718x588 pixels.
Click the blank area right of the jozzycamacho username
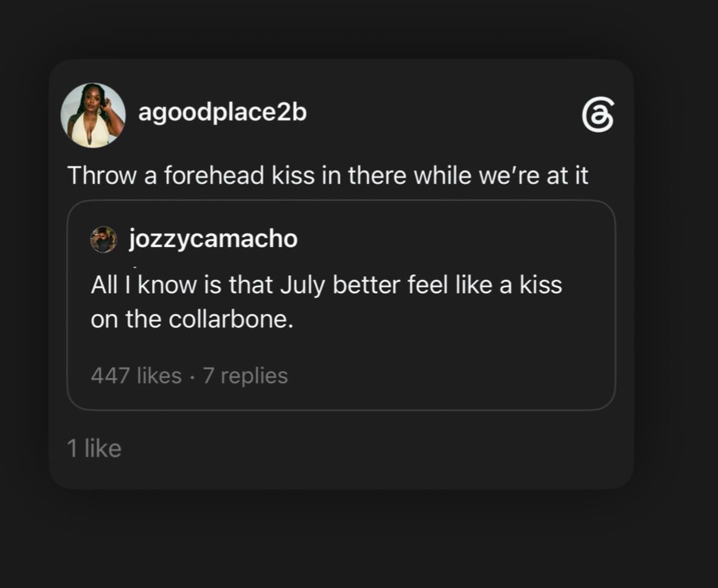point(453,239)
